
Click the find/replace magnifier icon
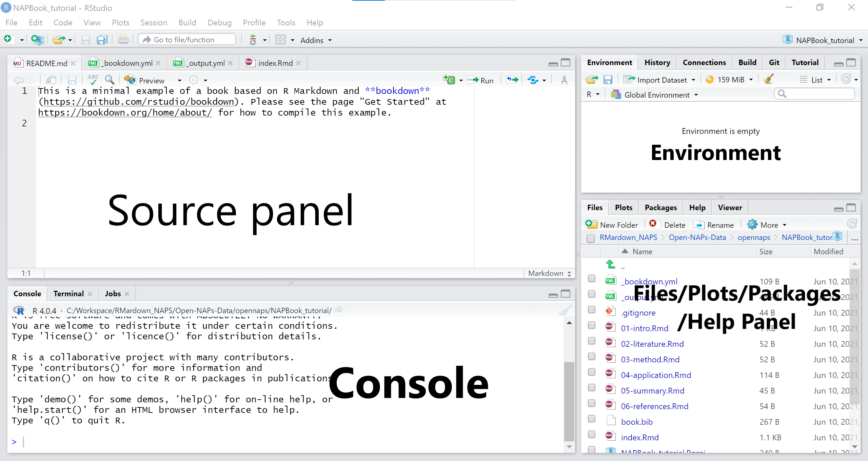click(x=110, y=80)
